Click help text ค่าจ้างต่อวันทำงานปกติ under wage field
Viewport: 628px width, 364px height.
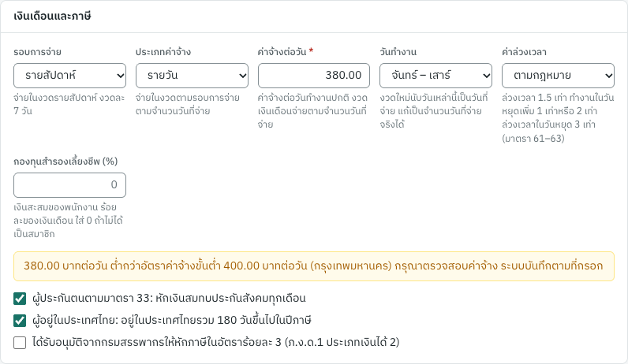point(312,111)
